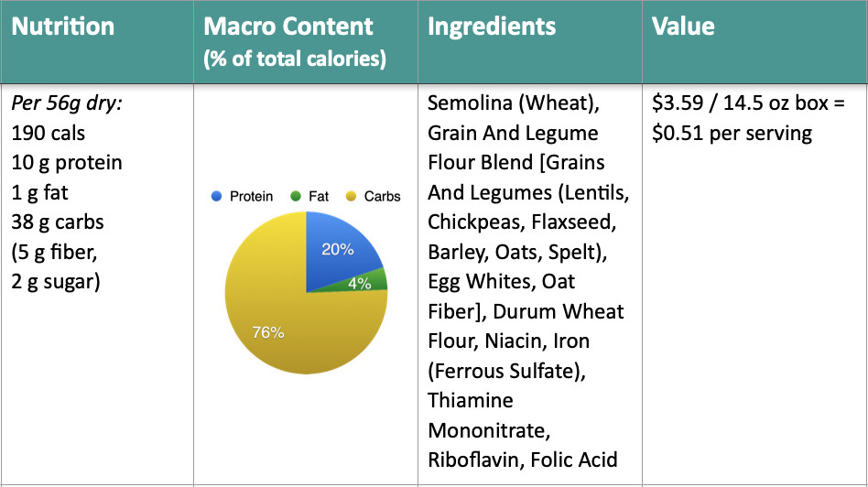This screenshot has width=868, height=487.
Task: Select the green 4% pie slice
Action: point(360,283)
